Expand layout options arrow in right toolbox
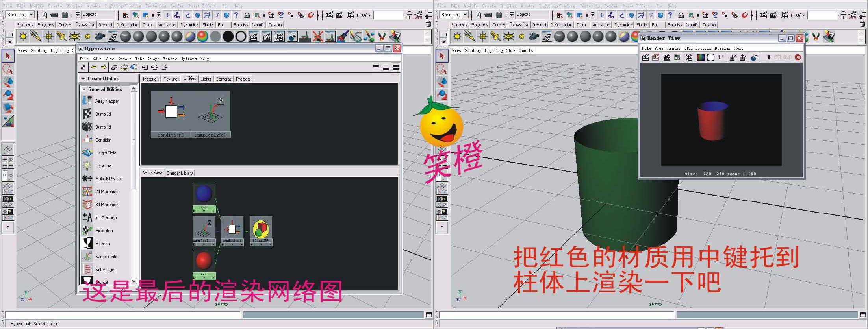This screenshot has height=329, width=868. [442, 227]
